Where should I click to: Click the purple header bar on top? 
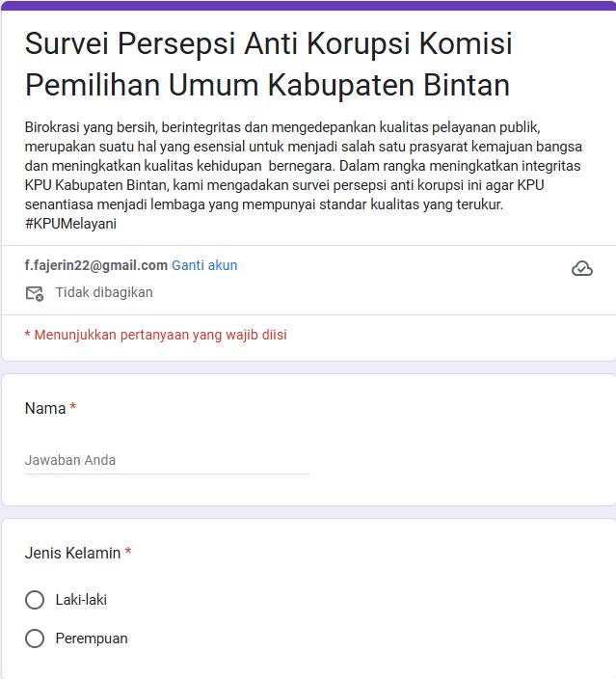point(308,5)
